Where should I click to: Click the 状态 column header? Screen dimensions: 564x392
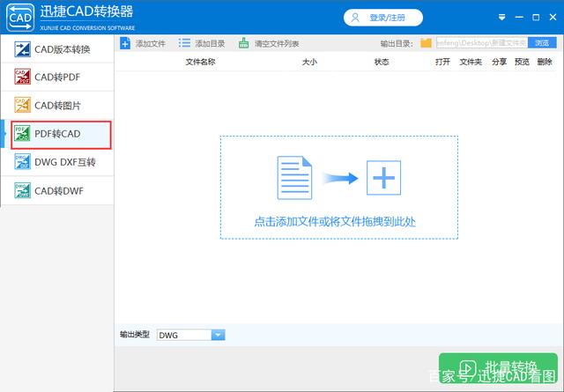(x=382, y=62)
